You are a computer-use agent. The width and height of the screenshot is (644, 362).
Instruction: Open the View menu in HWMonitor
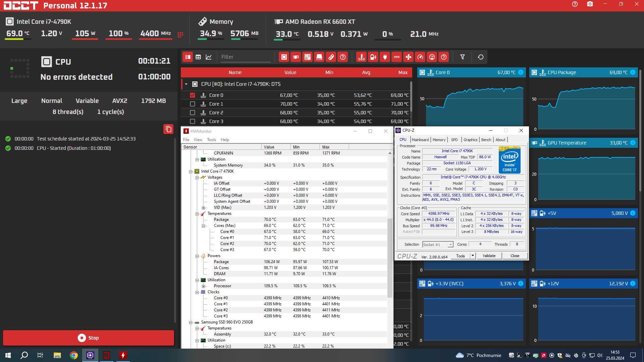tap(198, 140)
